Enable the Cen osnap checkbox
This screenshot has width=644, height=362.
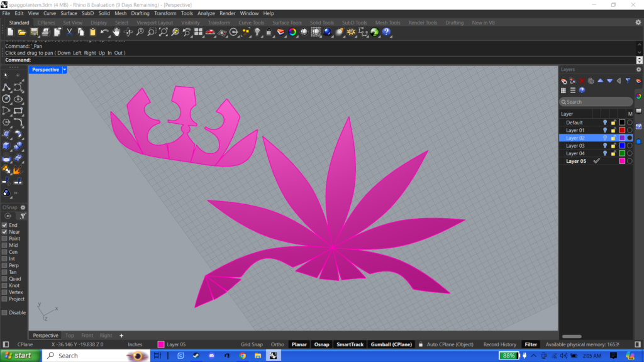click(x=4, y=252)
